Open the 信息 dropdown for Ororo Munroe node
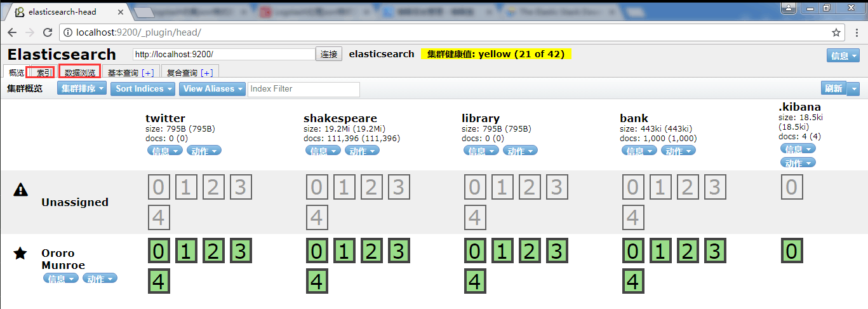The width and height of the screenshot is (868, 309). 62,278
